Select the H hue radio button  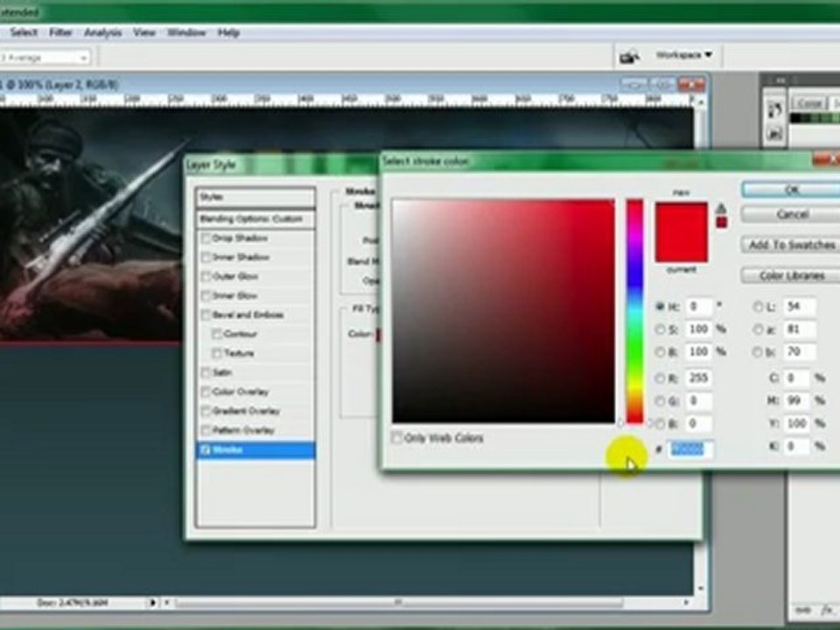(661, 307)
